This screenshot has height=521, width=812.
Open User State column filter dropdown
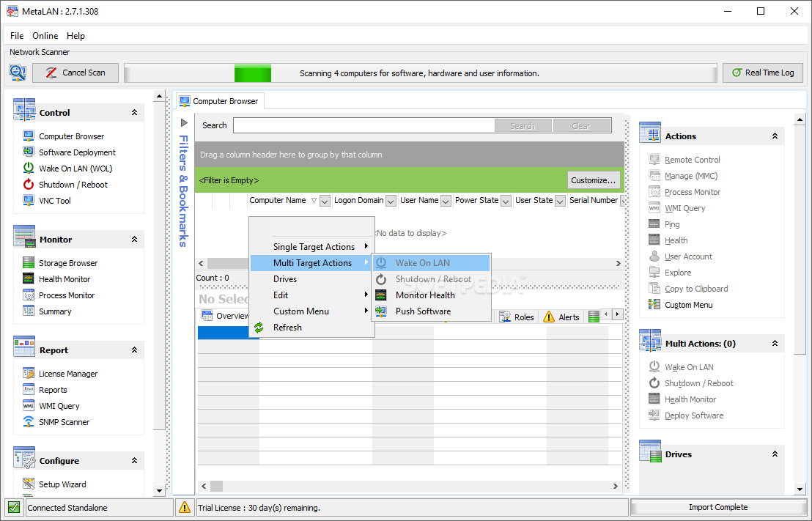[x=560, y=201]
